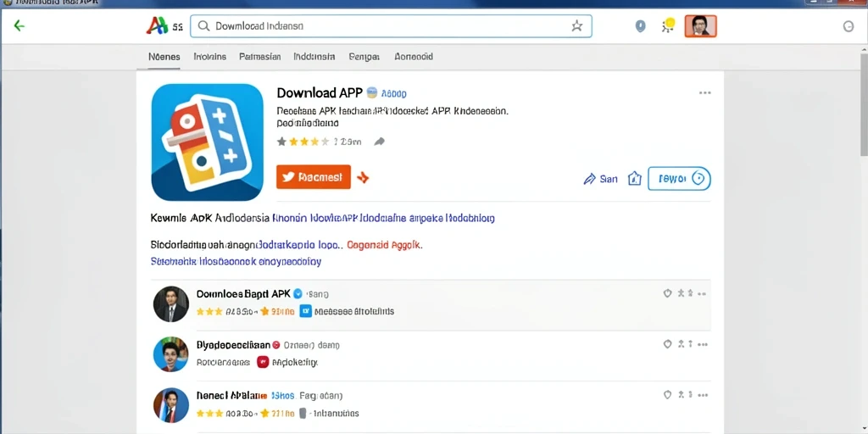The image size is (868, 434).
Task: Click the 'San' pencil link
Action: point(601,179)
